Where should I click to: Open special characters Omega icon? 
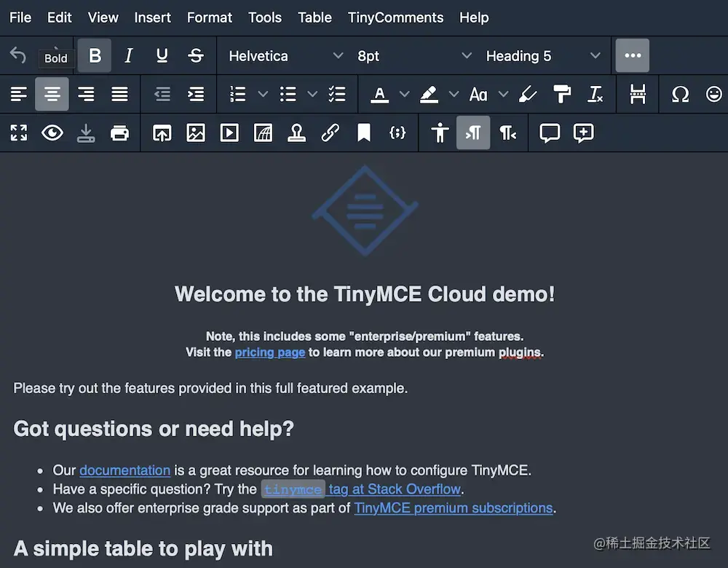click(680, 94)
